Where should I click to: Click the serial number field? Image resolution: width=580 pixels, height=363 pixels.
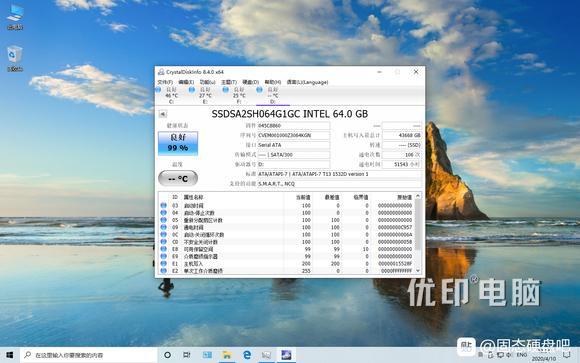click(294, 135)
